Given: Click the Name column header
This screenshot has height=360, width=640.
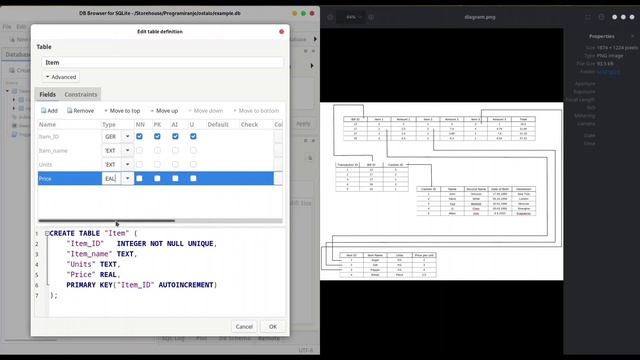Looking at the screenshot, I should [69, 124].
